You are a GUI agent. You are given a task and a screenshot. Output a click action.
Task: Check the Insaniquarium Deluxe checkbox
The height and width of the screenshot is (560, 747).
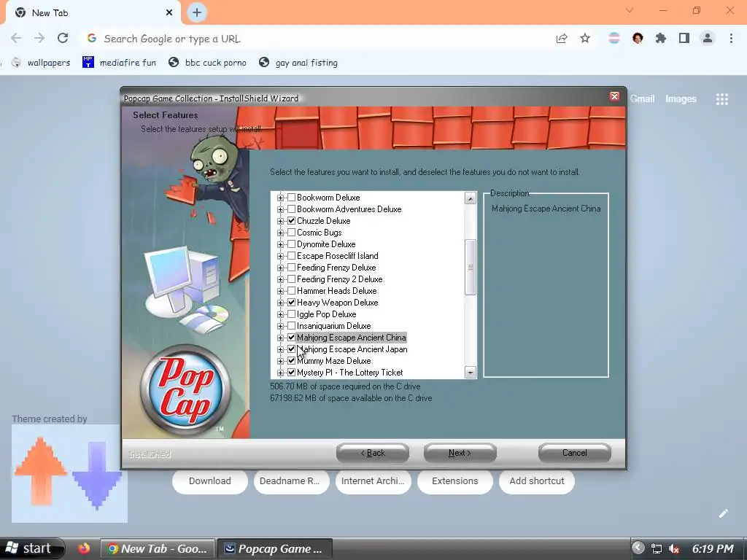click(x=292, y=326)
